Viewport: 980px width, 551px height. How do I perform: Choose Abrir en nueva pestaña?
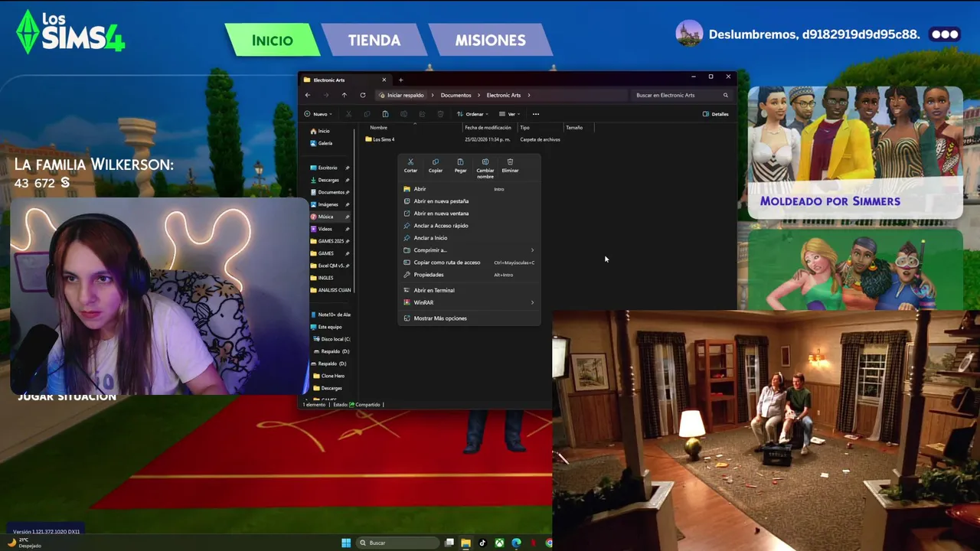tap(469, 201)
